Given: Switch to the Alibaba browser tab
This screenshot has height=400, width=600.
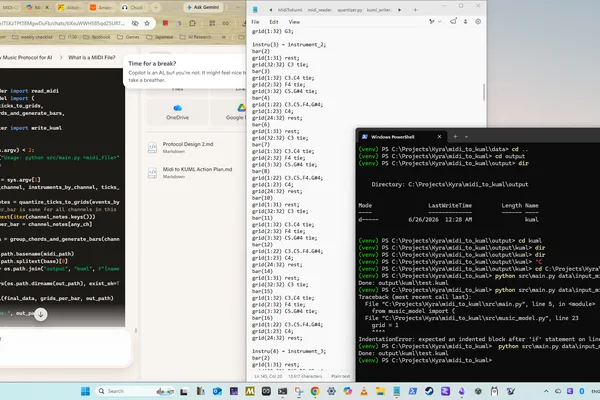Looking at the screenshot, I should 69,7.
